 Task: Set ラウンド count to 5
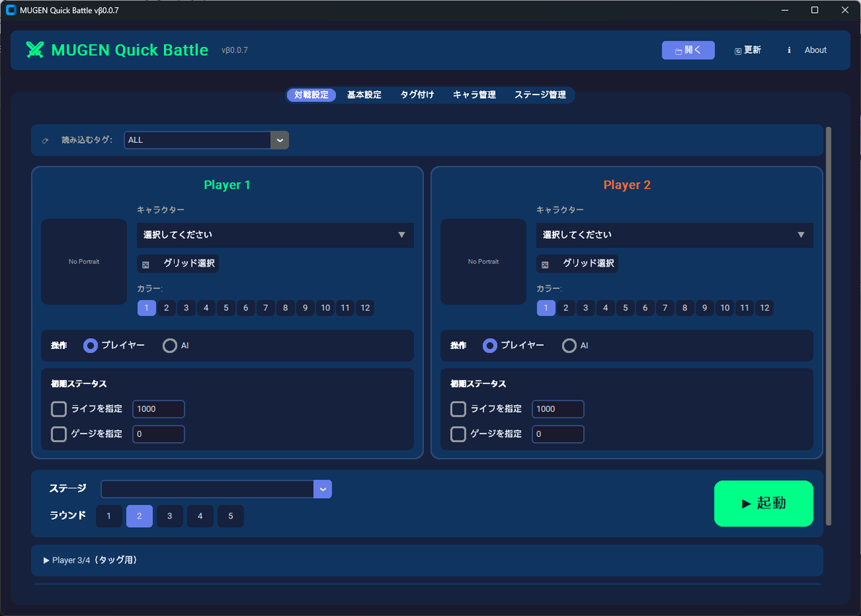pyautogui.click(x=230, y=516)
